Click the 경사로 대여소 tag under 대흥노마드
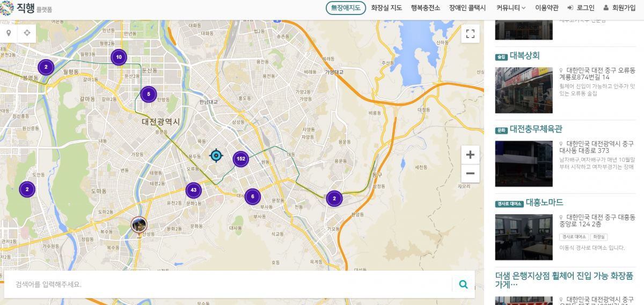The height and width of the screenshot is (305, 644). coord(574,237)
